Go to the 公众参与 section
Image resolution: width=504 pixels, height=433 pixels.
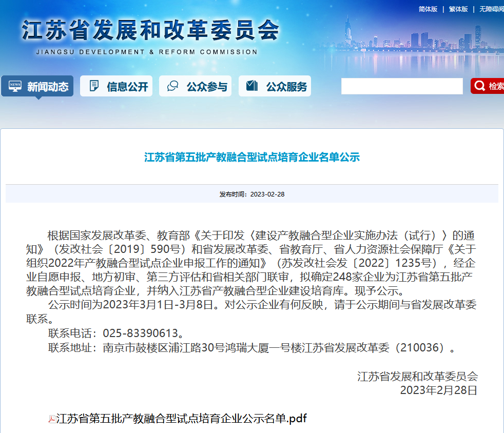pos(206,87)
